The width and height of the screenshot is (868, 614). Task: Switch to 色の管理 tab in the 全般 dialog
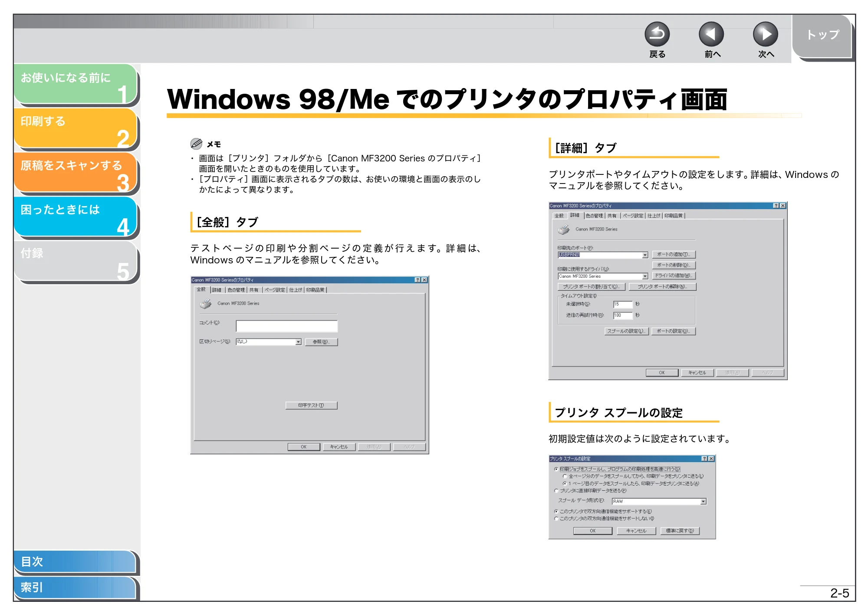pos(237,290)
